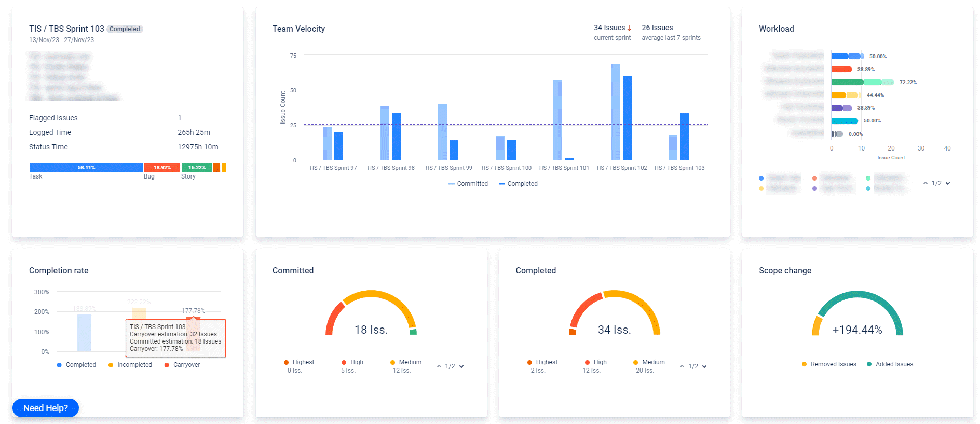
Task: Open the Need Help? chat button
Action: point(46,408)
